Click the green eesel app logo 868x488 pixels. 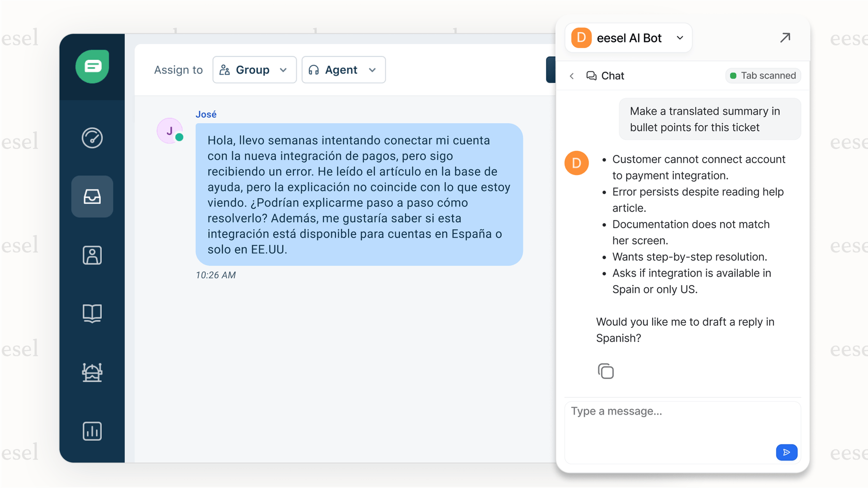pos(92,66)
